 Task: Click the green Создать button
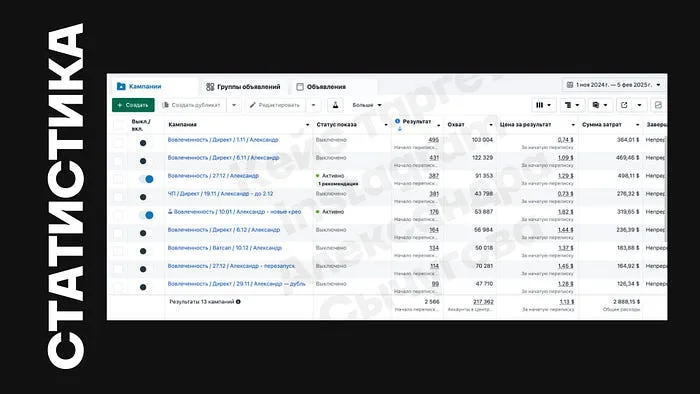(x=133, y=105)
